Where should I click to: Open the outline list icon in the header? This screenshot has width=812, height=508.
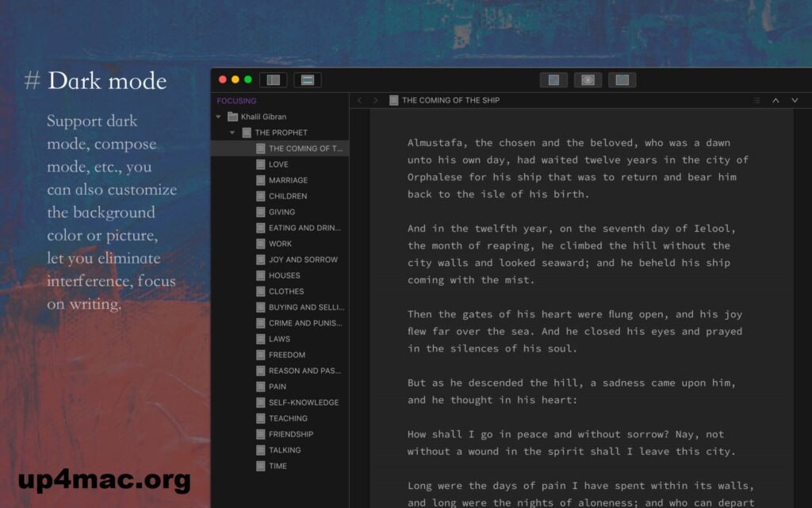point(756,101)
